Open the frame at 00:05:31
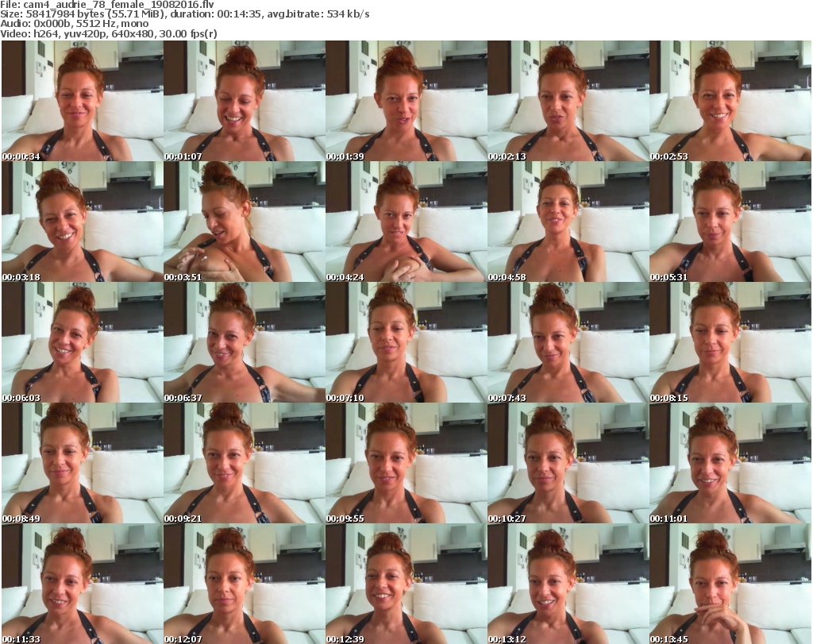The height and width of the screenshot is (644, 813). pyautogui.click(x=730, y=222)
